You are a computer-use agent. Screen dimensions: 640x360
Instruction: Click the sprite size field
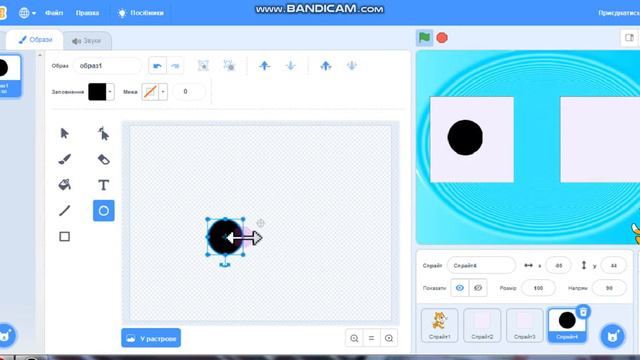pyautogui.click(x=539, y=288)
